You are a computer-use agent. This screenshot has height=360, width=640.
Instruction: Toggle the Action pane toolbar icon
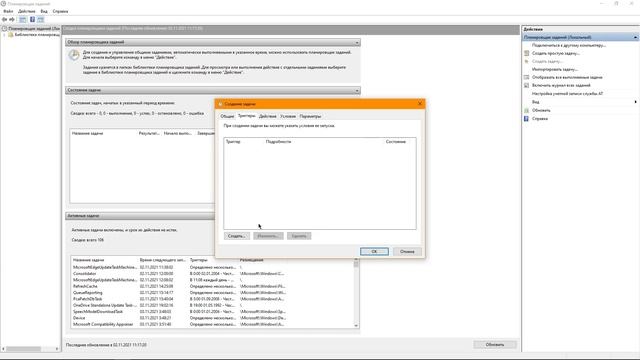pyautogui.click(x=40, y=20)
